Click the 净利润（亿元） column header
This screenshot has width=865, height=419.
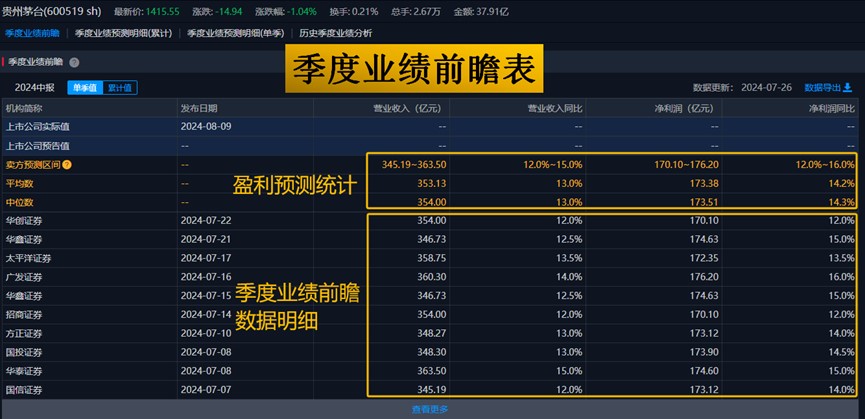685,109
